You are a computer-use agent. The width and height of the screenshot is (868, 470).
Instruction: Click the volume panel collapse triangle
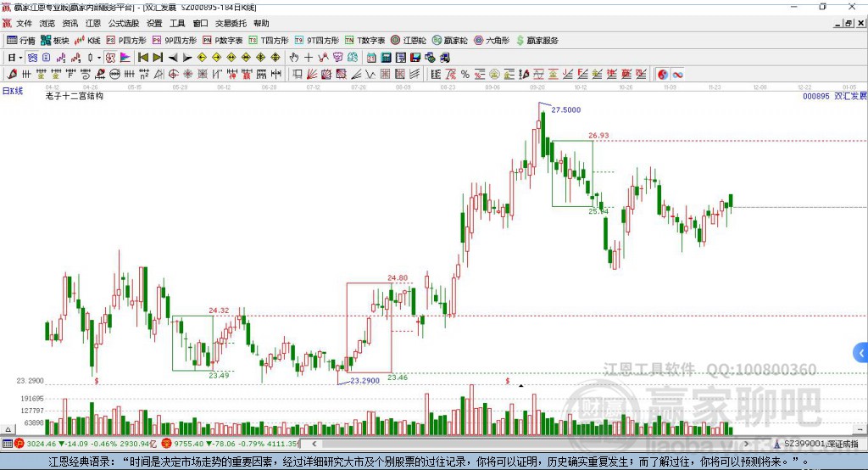(8, 429)
